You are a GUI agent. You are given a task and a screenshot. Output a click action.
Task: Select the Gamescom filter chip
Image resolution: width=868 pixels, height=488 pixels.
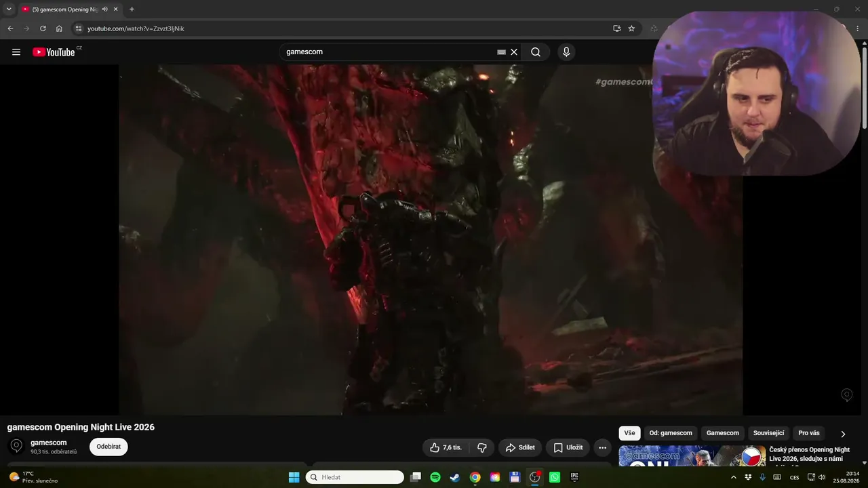[x=723, y=433]
